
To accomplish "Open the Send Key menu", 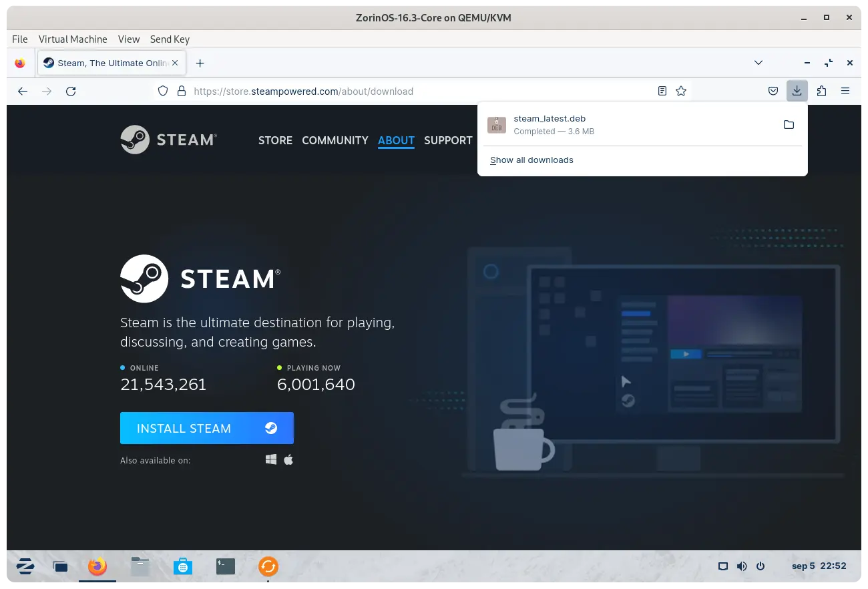I will point(170,39).
